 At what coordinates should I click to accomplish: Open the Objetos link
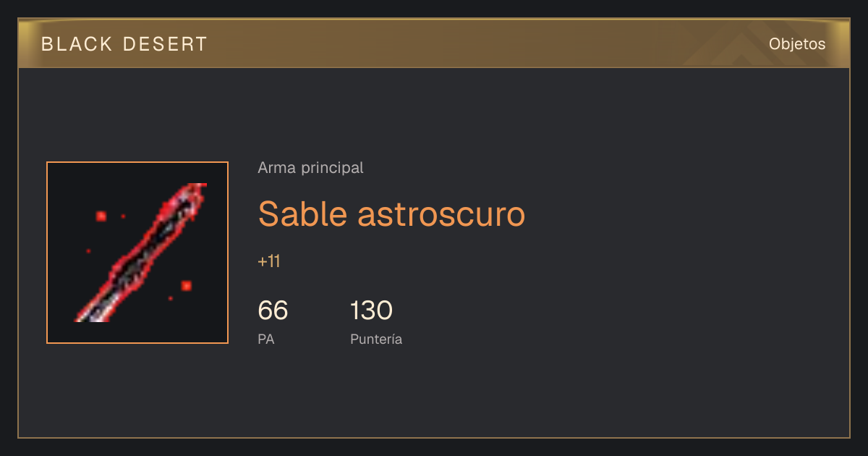[x=797, y=44]
